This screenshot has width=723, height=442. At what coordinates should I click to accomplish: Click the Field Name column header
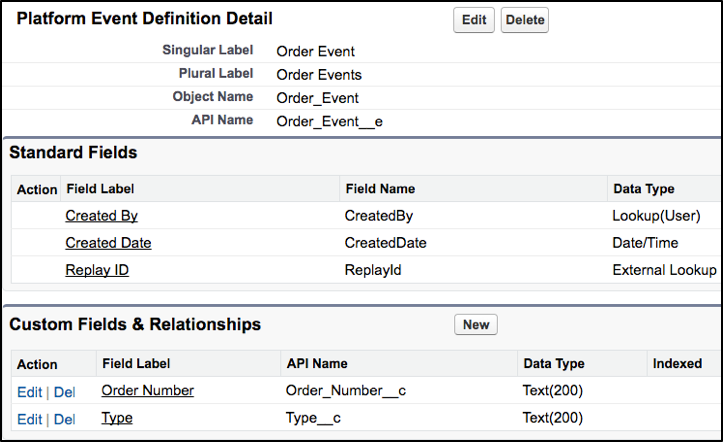pyautogui.click(x=380, y=189)
